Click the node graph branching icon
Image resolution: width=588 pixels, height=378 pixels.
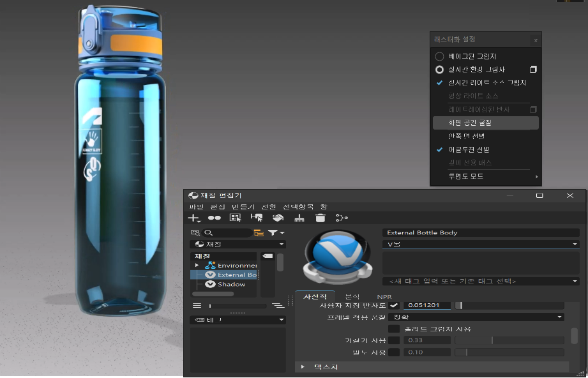pyautogui.click(x=342, y=218)
